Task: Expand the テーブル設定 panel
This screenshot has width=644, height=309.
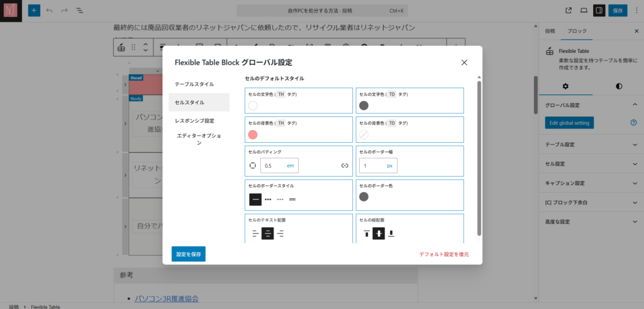Action: point(591,144)
